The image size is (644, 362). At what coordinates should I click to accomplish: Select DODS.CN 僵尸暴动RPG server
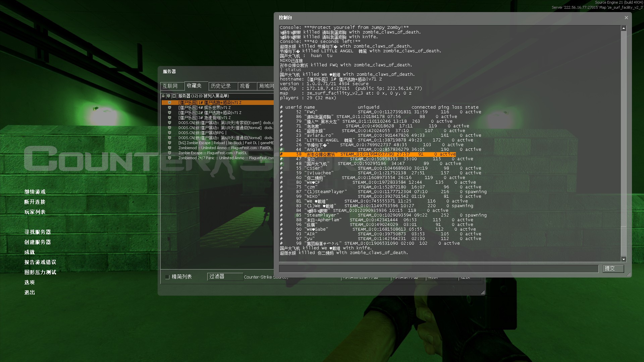coord(217,133)
